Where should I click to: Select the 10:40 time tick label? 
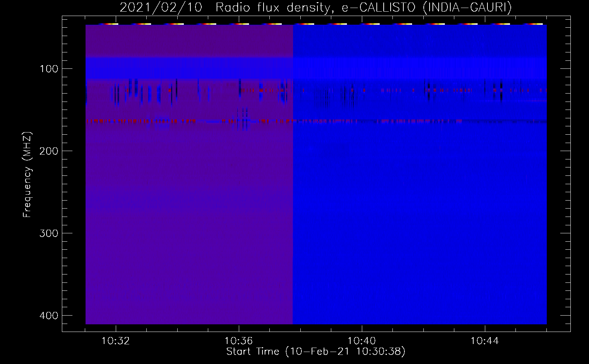(x=362, y=341)
